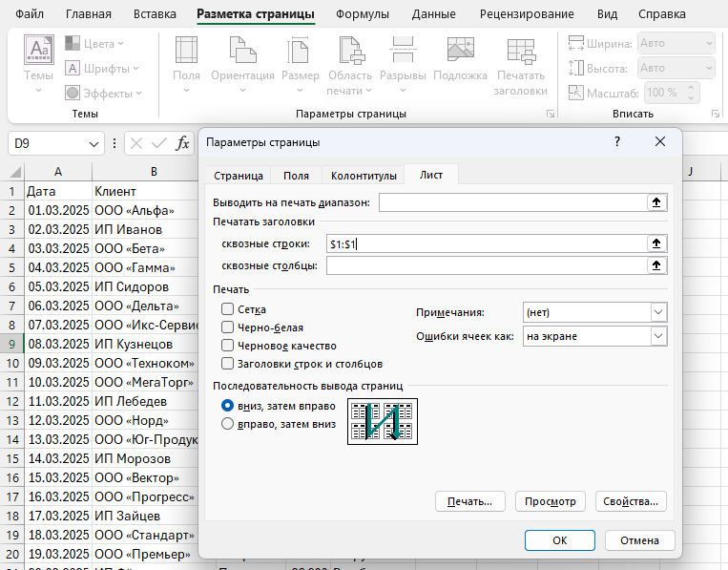
Task: Enable the Сетка (Gridlines) checkbox
Action: click(228, 309)
